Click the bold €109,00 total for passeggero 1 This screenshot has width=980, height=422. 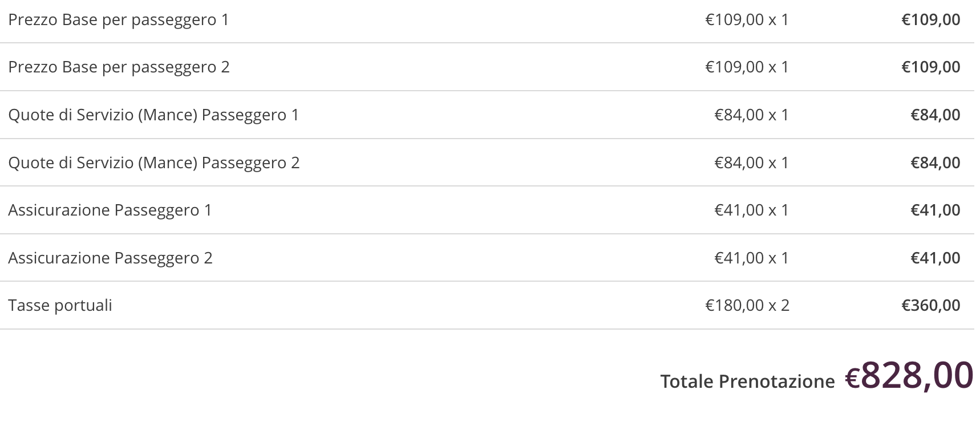tap(930, 20)
